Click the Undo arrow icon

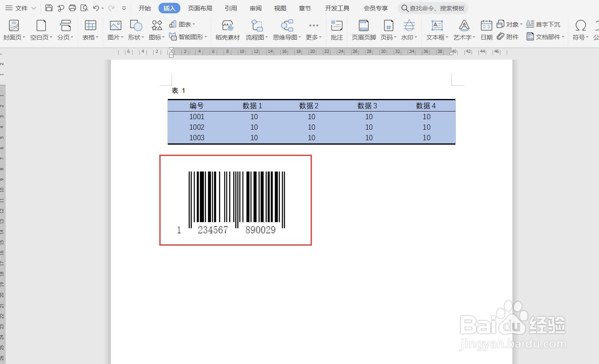(96, 8)
